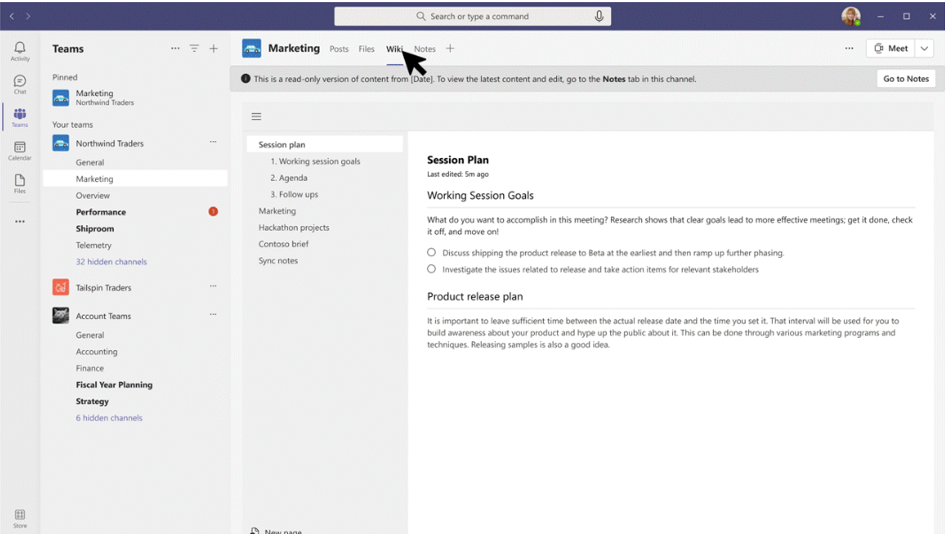Viewport: 945px width, 534px height.
Task: Click the Go to Notes button
Action: (906, 78)
